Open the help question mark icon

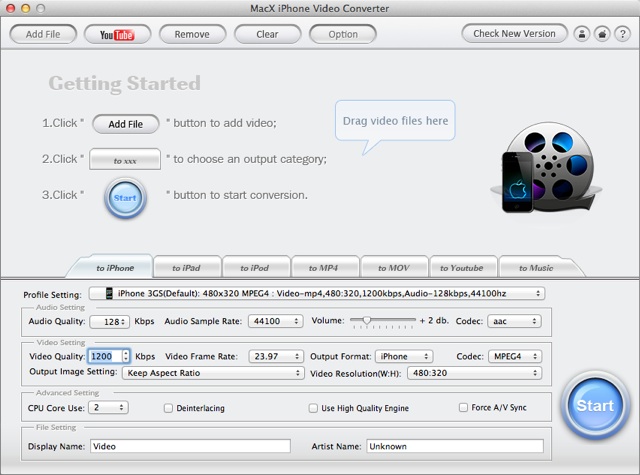[622, 34]
